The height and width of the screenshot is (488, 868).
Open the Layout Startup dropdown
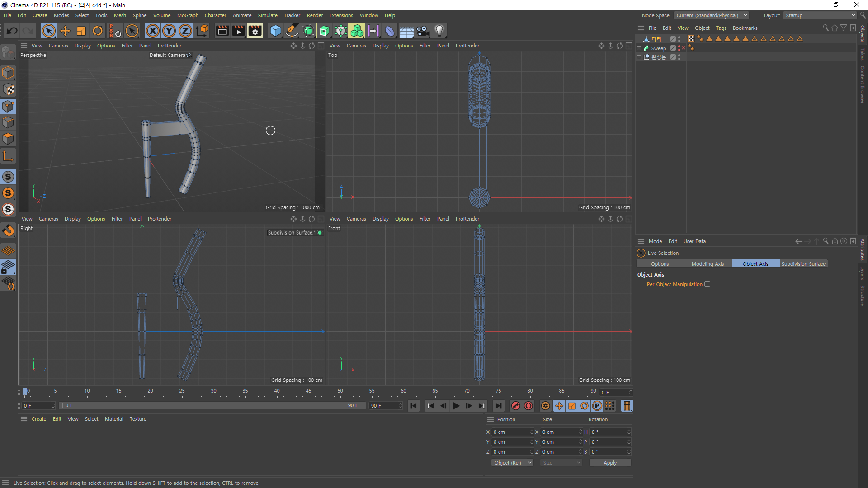coord(820,15)
